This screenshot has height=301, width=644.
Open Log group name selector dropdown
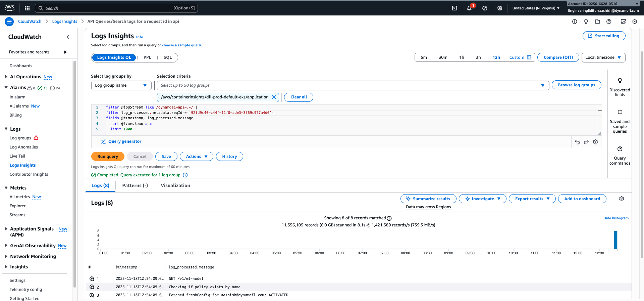(x=121, y=85)
